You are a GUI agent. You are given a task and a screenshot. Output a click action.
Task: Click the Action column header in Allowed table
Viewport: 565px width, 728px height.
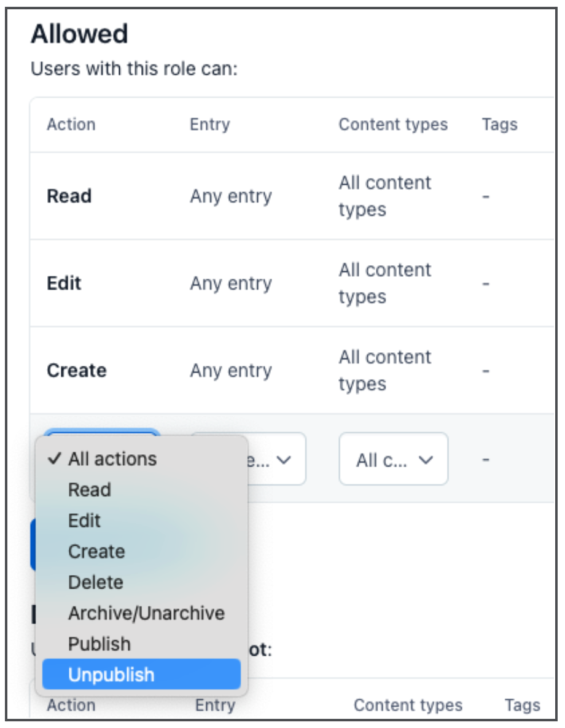[71, 125]
